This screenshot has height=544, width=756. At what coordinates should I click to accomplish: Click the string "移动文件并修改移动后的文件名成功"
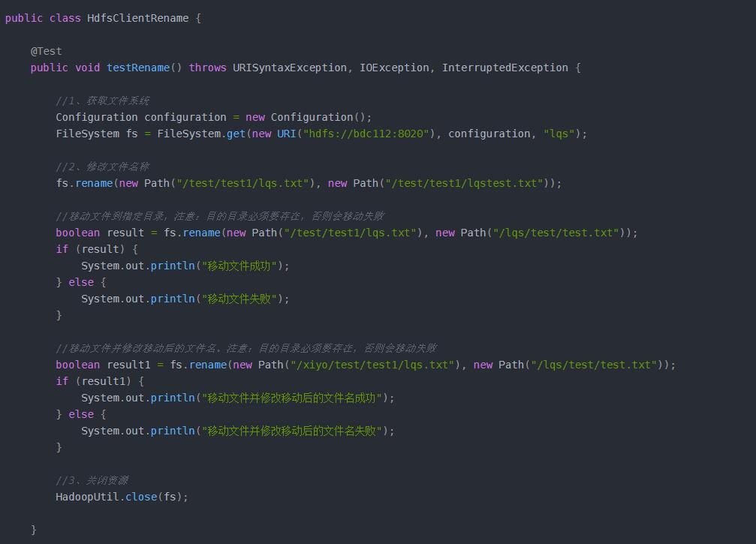[x=292, y=398]
